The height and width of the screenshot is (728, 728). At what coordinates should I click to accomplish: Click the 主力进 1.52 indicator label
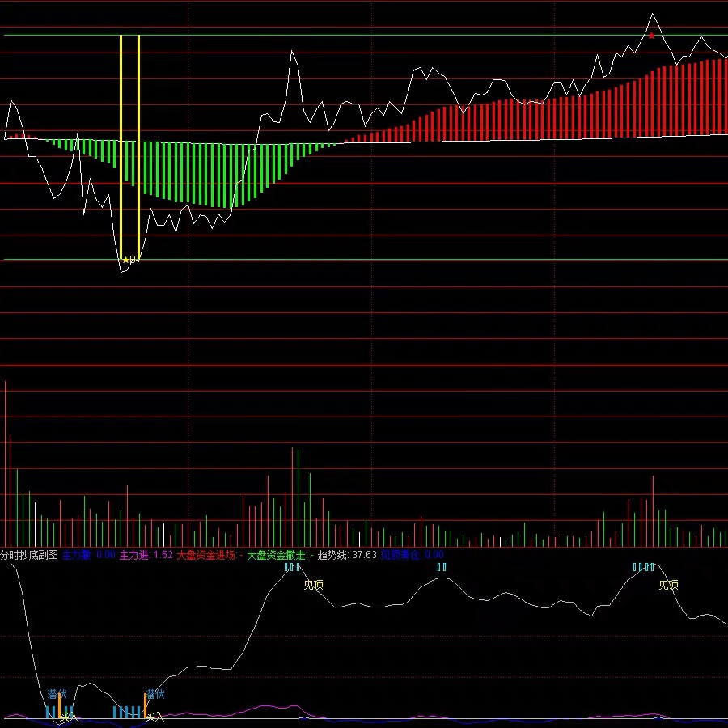coord(146,555)
